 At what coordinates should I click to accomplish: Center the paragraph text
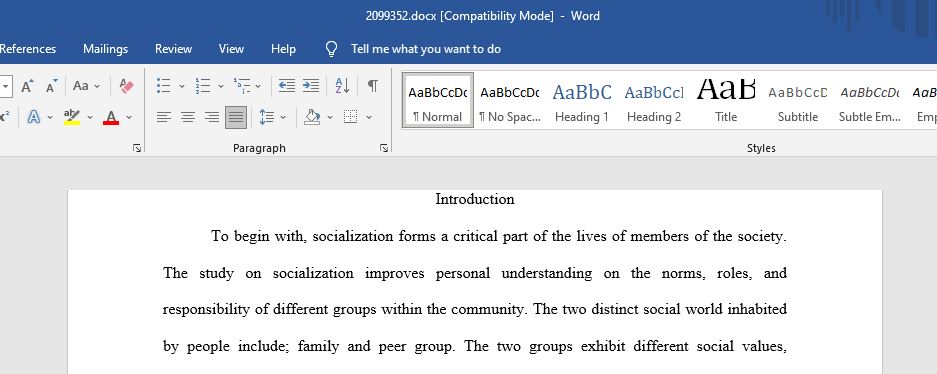tap(188, 117)
